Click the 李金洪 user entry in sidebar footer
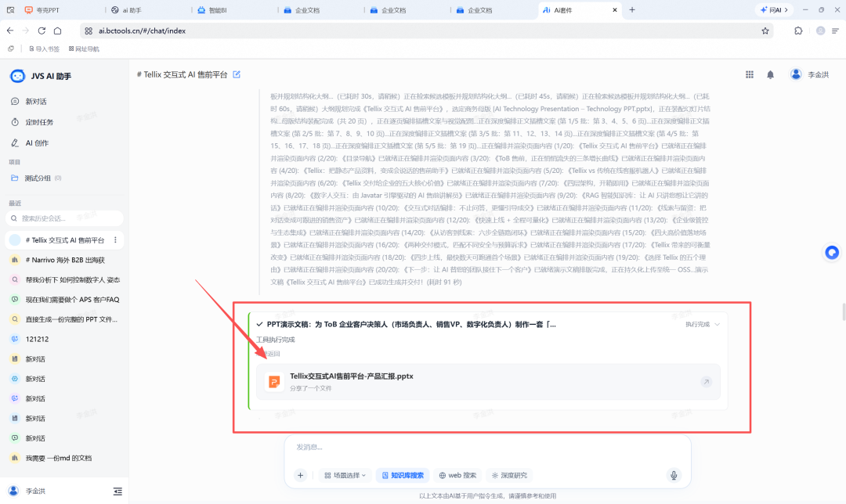This screenshot has width=846, height=504. pyautogui.click(x=27, y=491)
